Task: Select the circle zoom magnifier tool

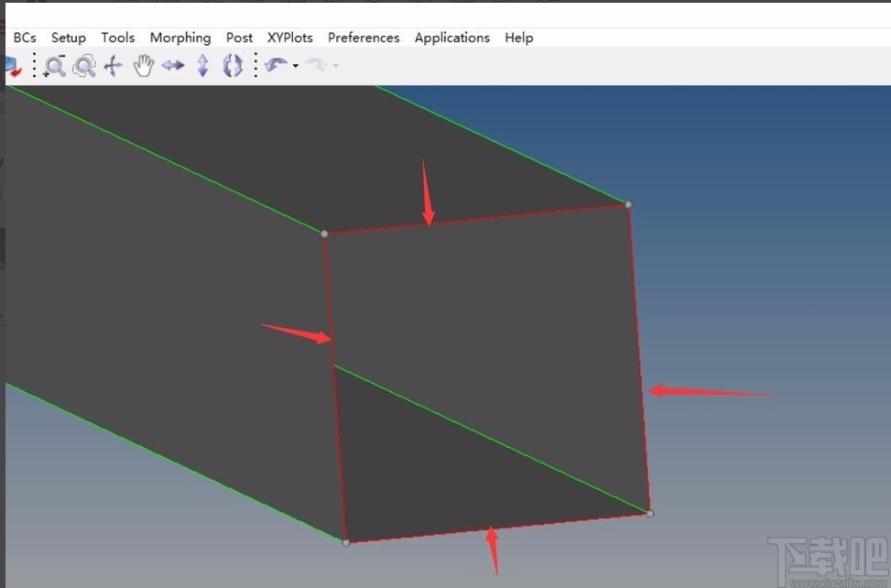Action: tap(84, 66)
